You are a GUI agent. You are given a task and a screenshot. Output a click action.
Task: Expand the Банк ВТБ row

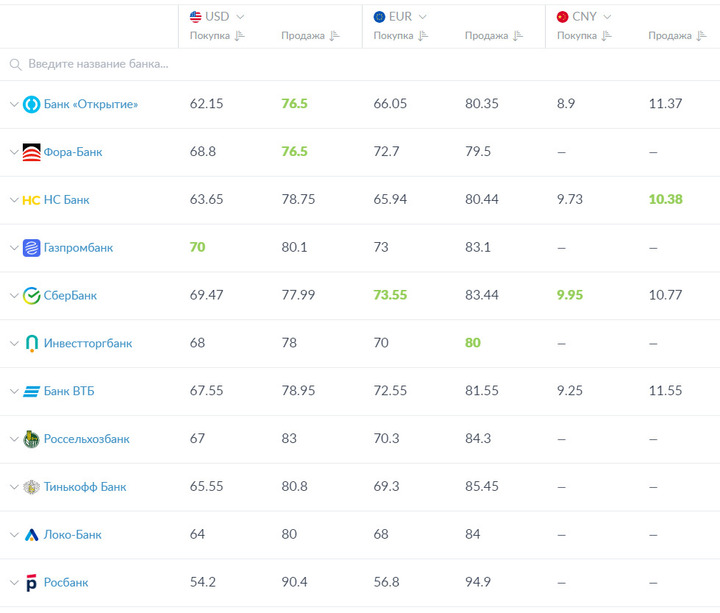[14, 391]
